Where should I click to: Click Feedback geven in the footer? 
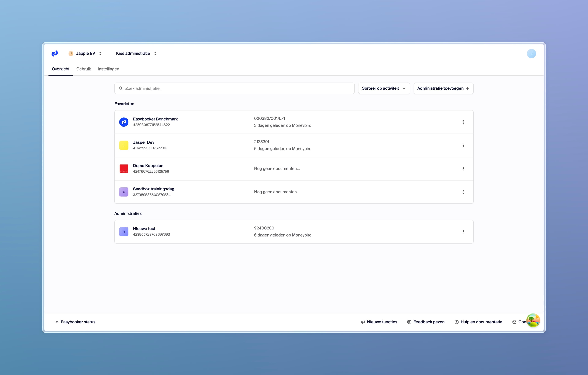pos(426,322)
